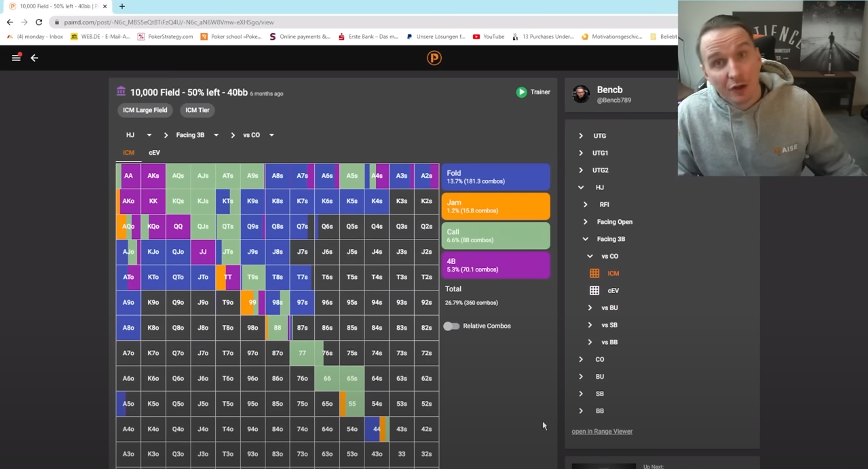Click the cEV grid icon in sidebar
The width and height of the screenshot is (868, 469).
point(595,290)
